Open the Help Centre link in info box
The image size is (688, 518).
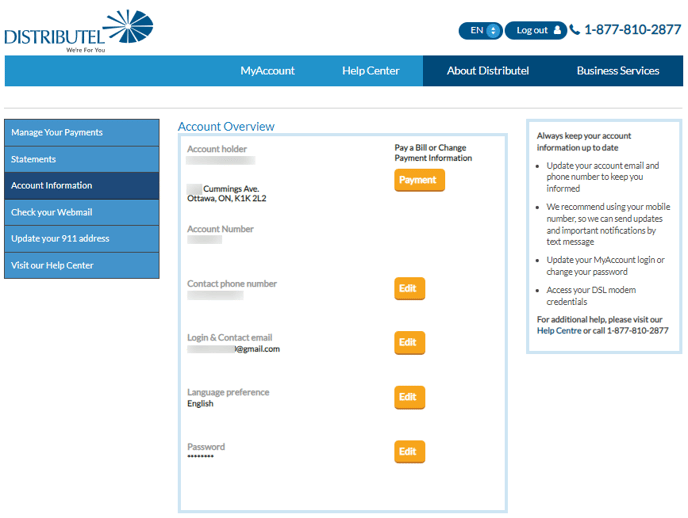pyautogui.click(x=559, y=331)
